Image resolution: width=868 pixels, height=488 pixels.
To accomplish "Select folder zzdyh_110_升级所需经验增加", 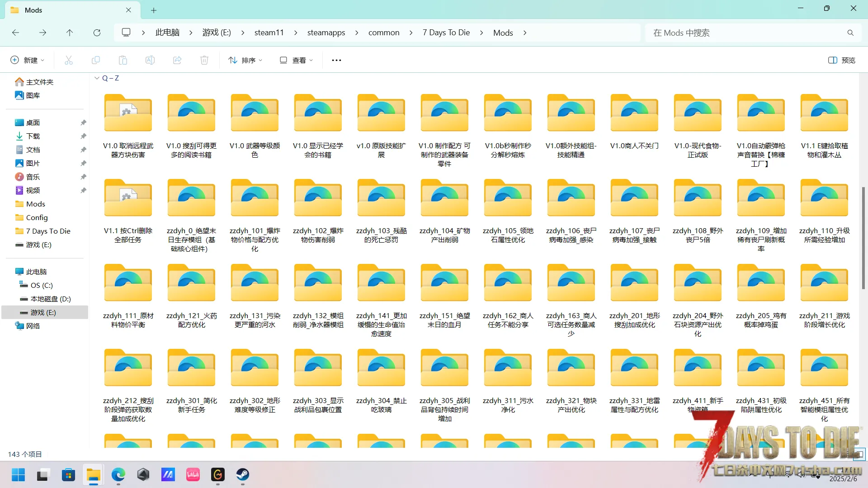I will (824, 211).
